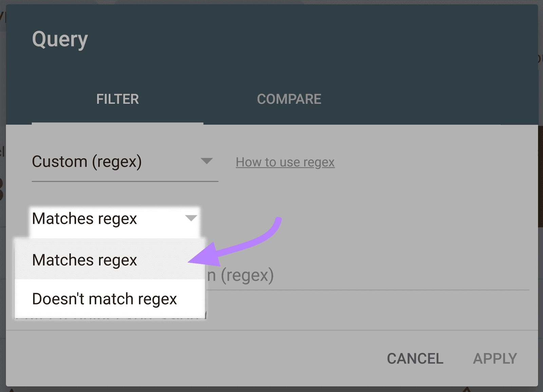Click the FILTER tab underline indicator
543x392 pixels.
point(117,124)
